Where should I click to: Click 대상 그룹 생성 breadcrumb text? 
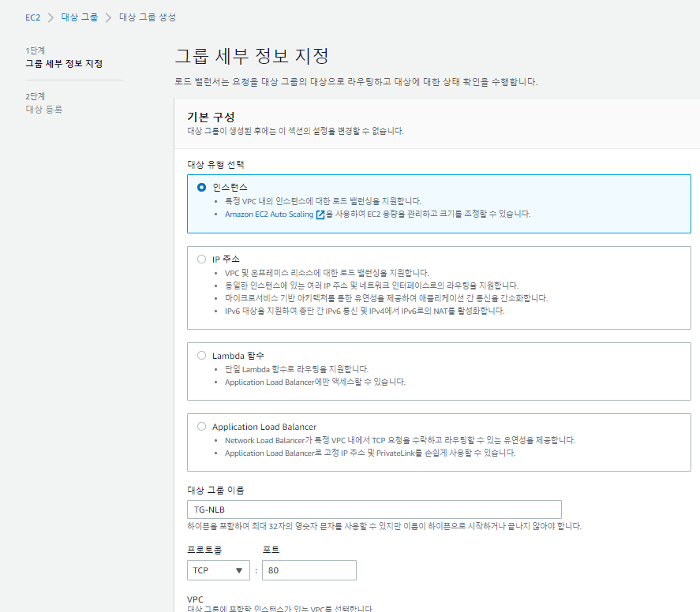148,17
